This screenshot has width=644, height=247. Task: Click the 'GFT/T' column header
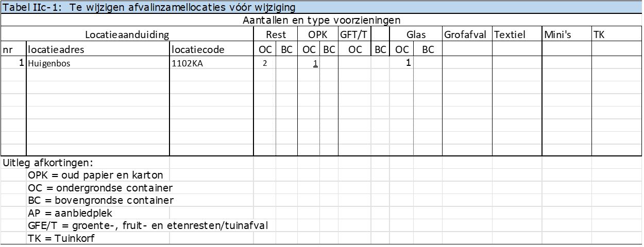click(353, 35)
